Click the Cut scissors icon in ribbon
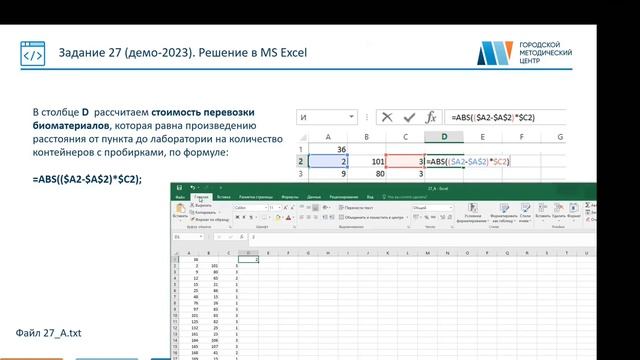The image size is (640, 360). tap(192, 205)
